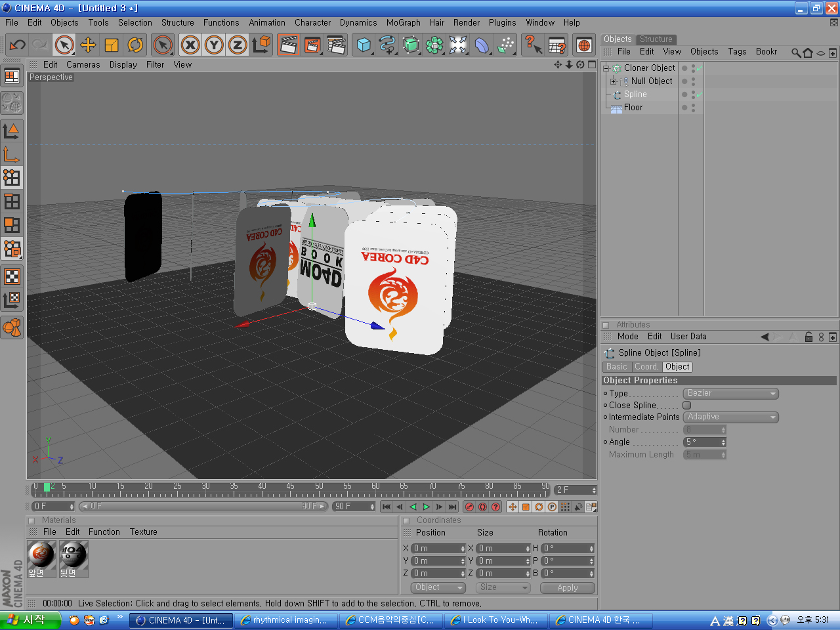Collapse the Cloner Object tree node
Viewport: 840px width, 630px height.
click(x=606, y=68)
